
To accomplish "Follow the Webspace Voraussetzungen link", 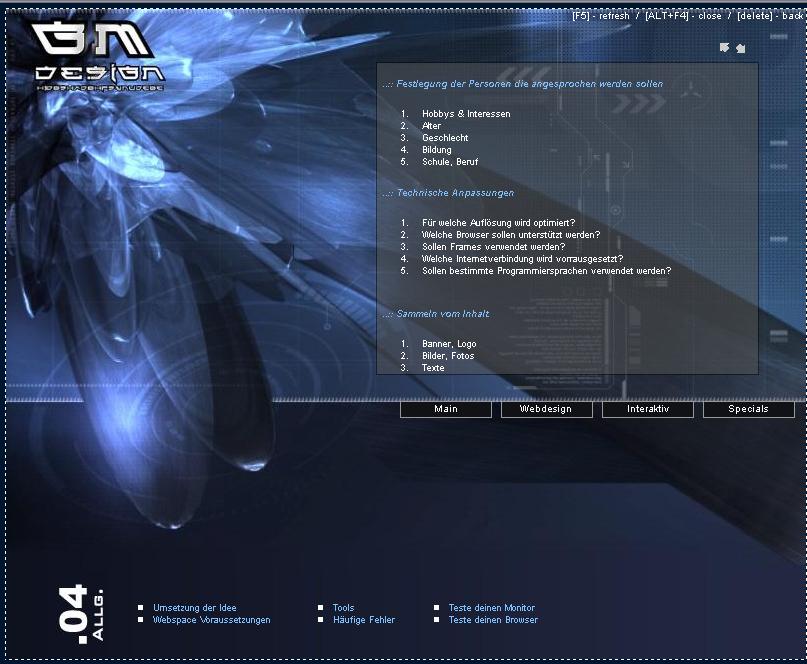I will click(x=211, y=620).
